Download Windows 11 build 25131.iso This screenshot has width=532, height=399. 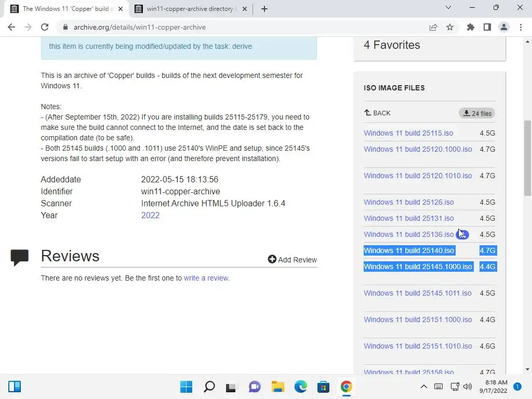point(409,218)
